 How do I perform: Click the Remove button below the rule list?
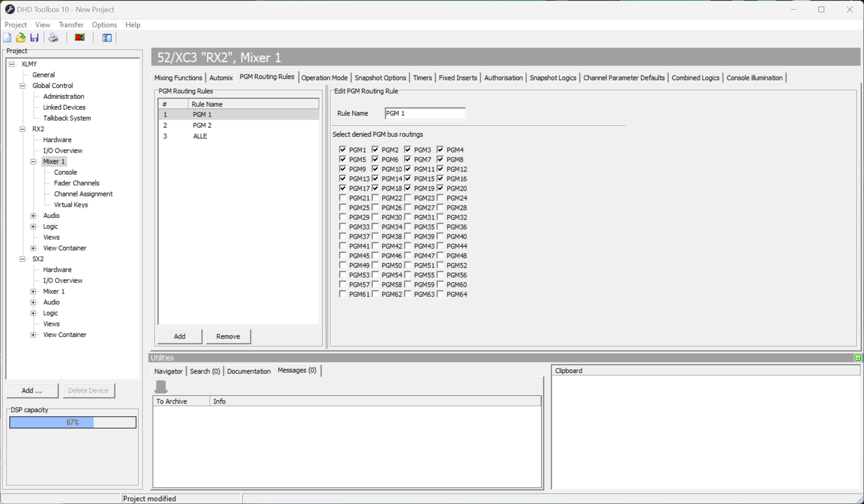[228, 336]
